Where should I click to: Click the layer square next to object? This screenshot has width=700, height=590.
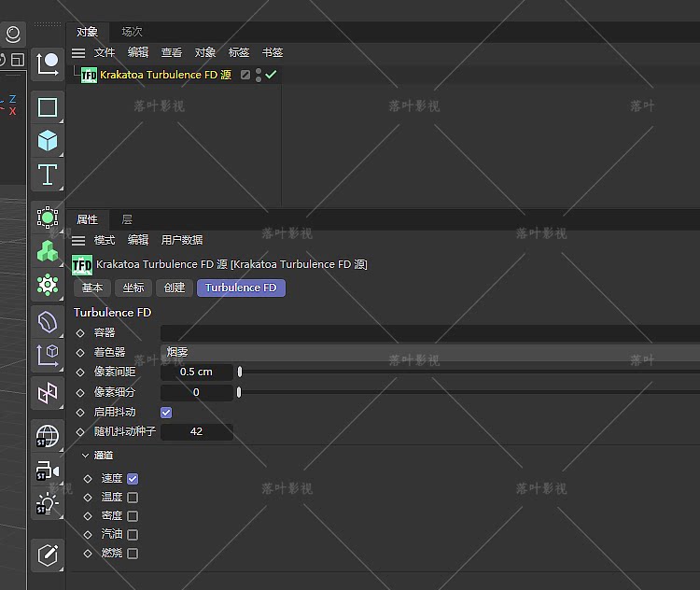point(245,75)
